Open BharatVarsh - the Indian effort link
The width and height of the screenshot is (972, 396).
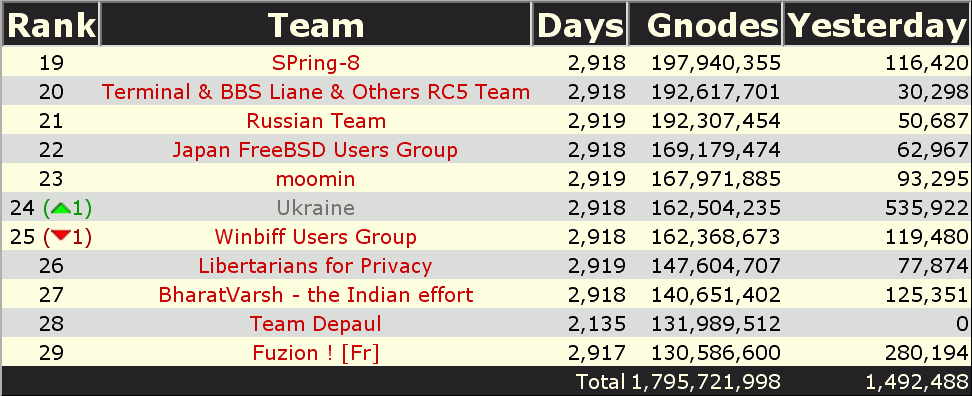316,294
